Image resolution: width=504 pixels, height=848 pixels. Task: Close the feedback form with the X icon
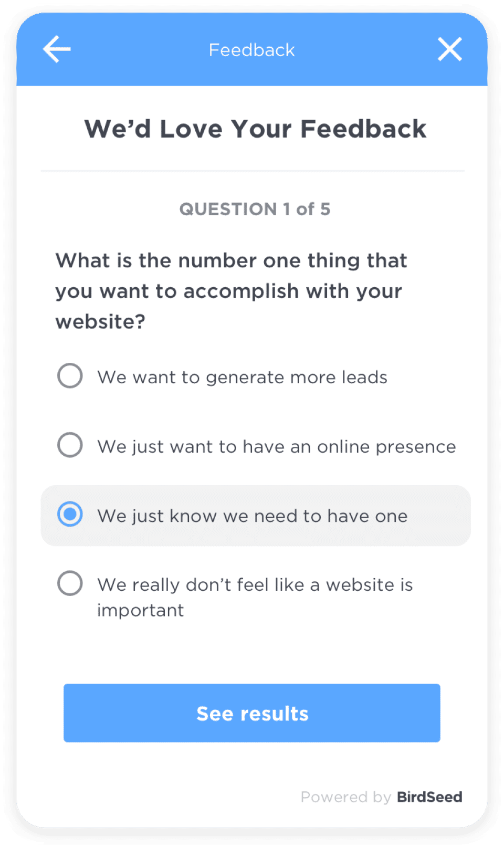(450, 49)
